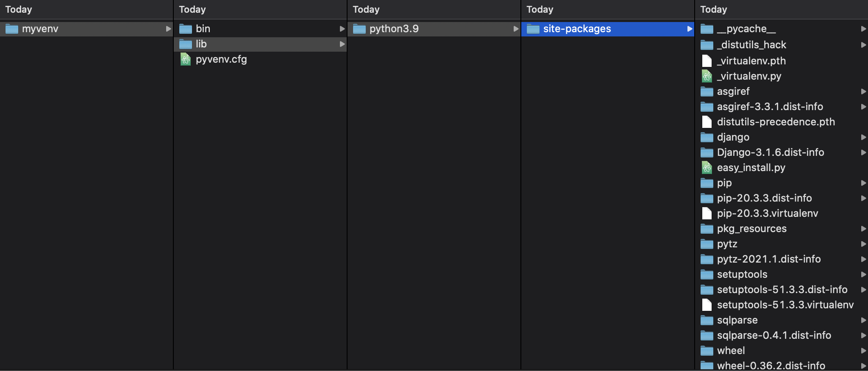
Task: Click the site-packages folder icon
Action: [533, 29]
